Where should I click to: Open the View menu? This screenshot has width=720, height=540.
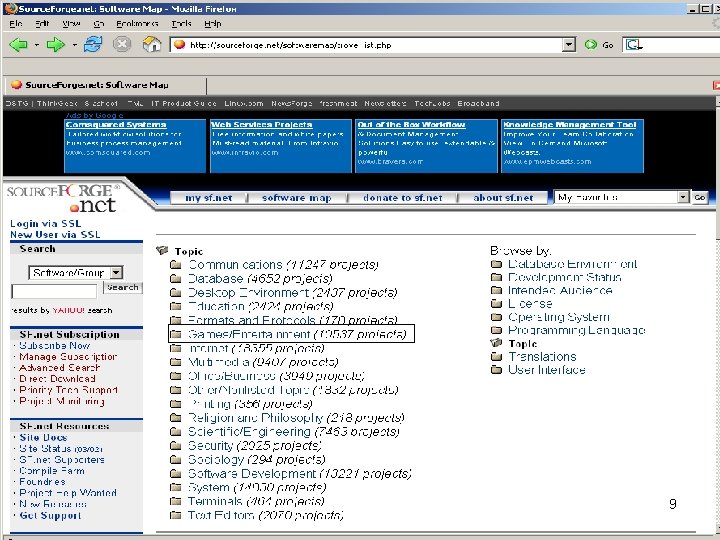tap(71, 23)
